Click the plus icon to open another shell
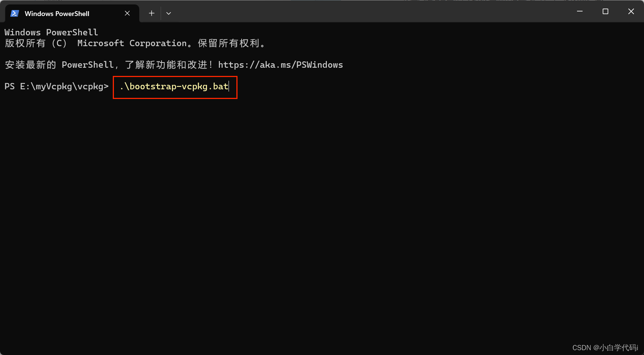Image resolution: width=644 pixels, height=355 pixels. pos(151,13)
